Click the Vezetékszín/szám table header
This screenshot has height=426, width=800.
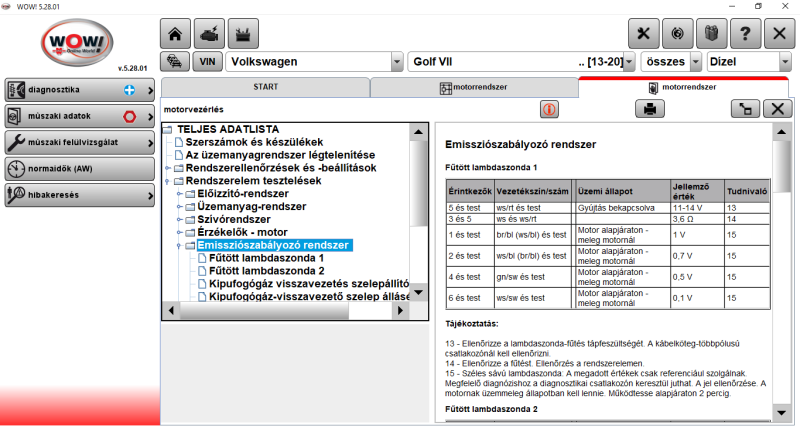click(532, 191)
